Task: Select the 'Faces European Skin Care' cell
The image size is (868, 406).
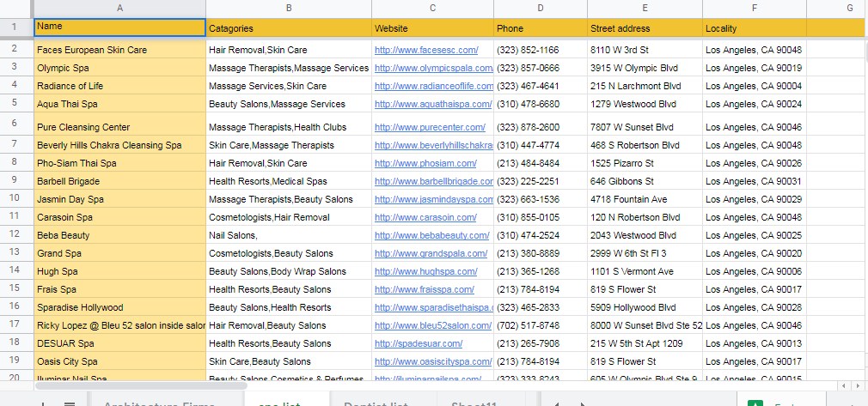Action: tap(119, 49)
